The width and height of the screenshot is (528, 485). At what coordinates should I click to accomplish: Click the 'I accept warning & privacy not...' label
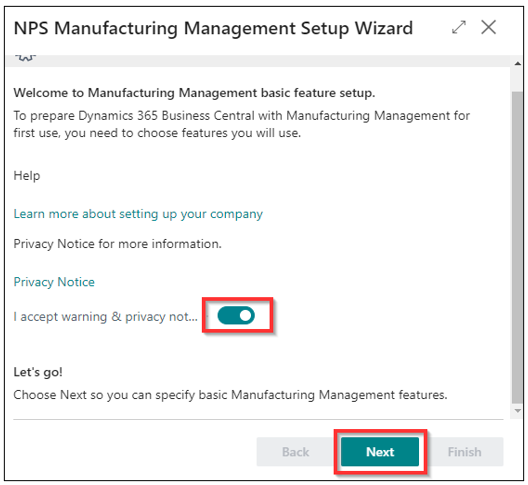105,317
